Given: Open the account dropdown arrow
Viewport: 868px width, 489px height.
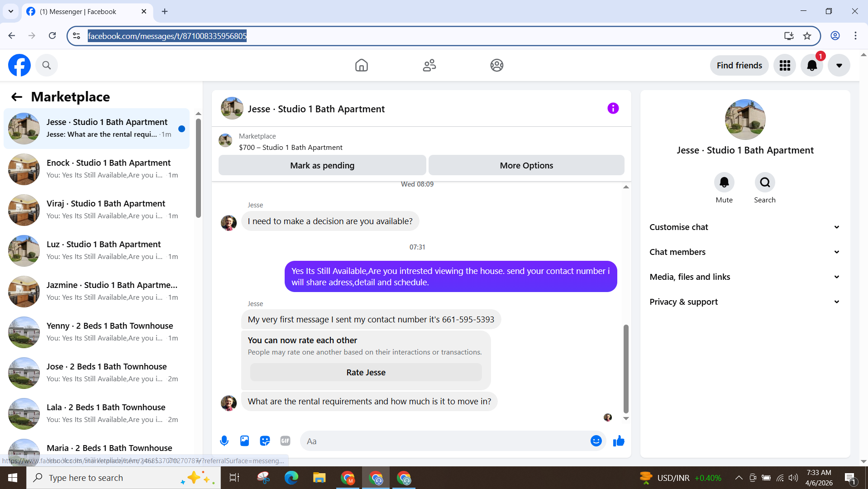Looking at the screenshot, I should point(839,66).
